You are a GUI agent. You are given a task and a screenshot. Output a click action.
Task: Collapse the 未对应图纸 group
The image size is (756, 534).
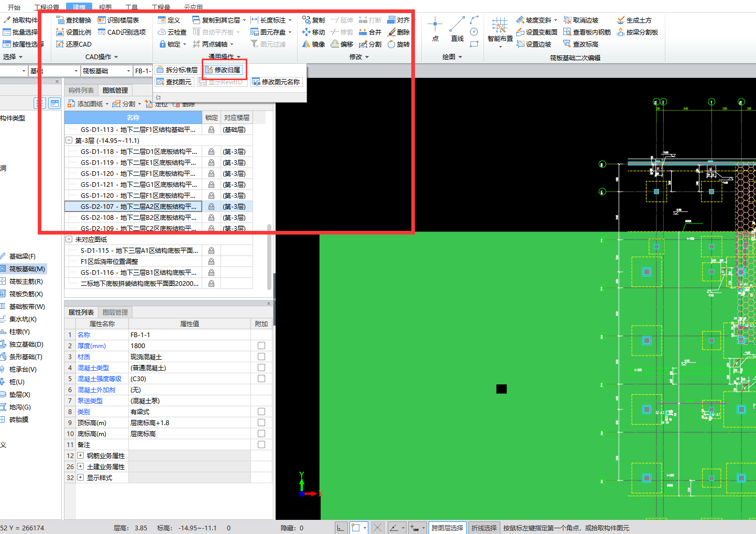tap(69, 239)
